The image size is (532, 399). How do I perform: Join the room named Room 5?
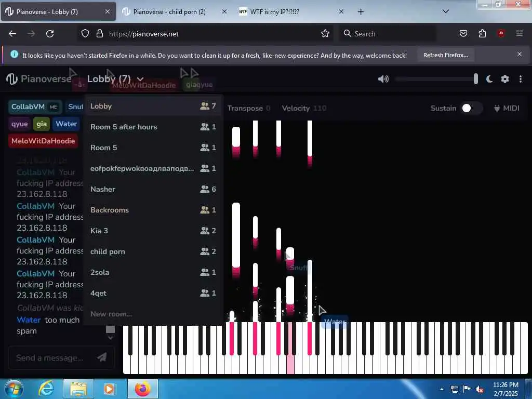tap(153, 148)
